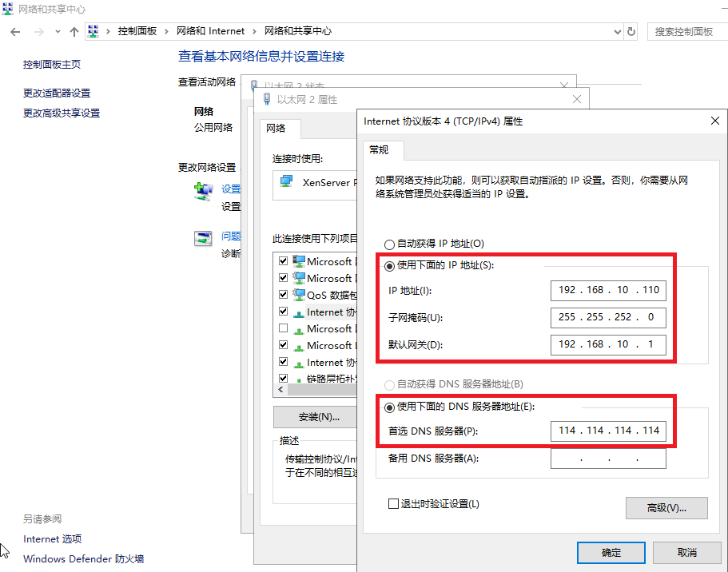Click the back arrow icon
The image size is (728, 572).
(16, 31)
